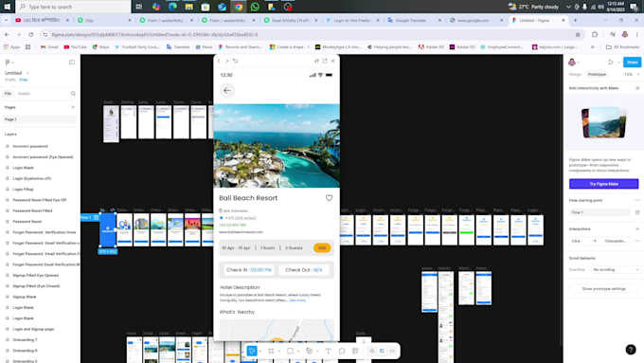
Task: Select the Text tool
Action: (x=329, y=351)
